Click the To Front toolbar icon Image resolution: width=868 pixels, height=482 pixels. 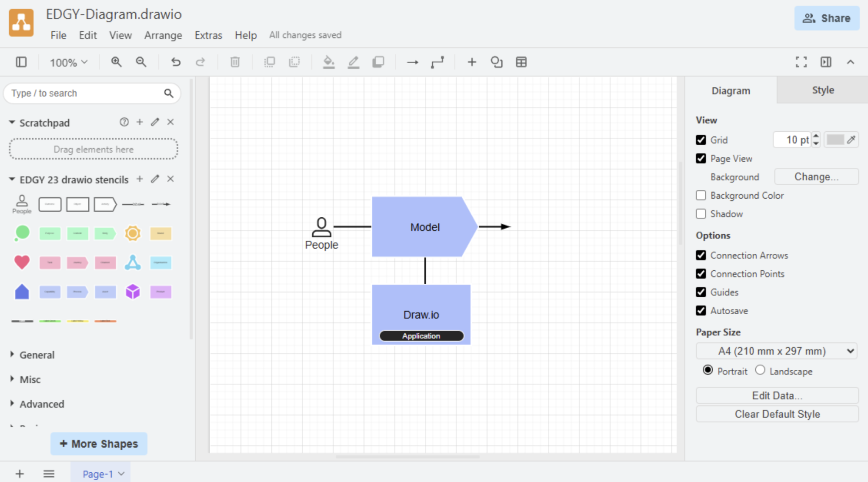click(269, 62)
